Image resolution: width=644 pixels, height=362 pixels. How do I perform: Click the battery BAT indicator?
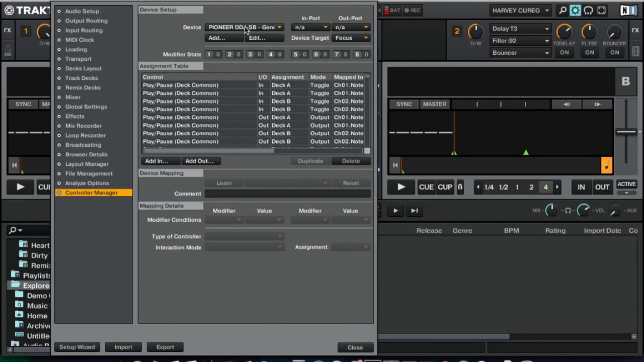pos(392,10)
